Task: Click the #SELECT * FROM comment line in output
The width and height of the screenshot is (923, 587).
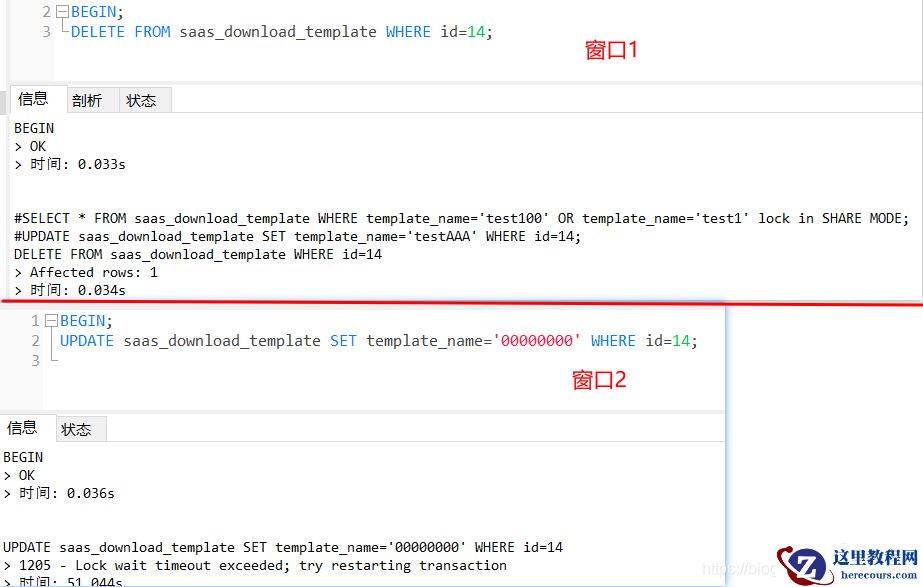Action: [x=462, y=218]
